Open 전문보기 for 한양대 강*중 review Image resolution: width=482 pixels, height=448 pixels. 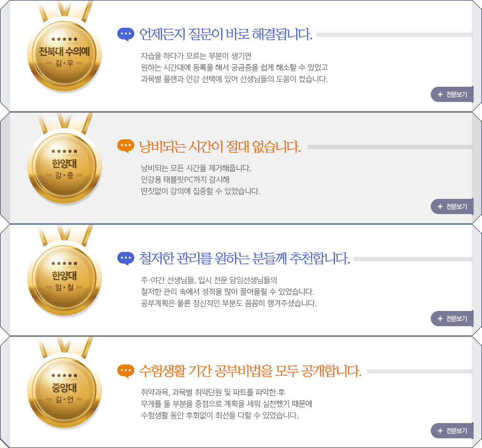pyautogui.click(x=452, y=207)
